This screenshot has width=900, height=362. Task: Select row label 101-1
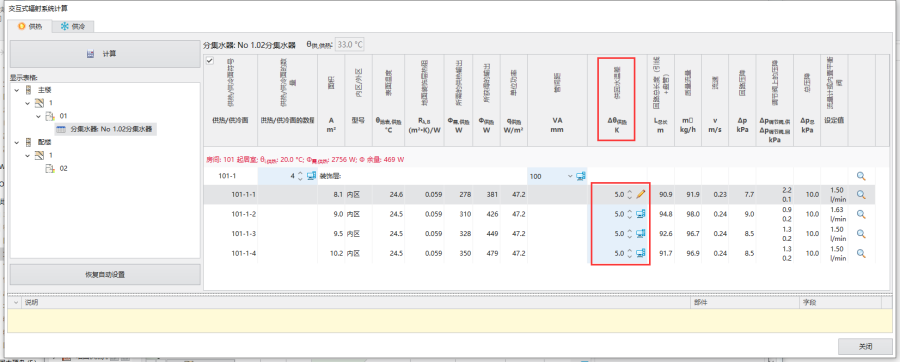[228, 176]
